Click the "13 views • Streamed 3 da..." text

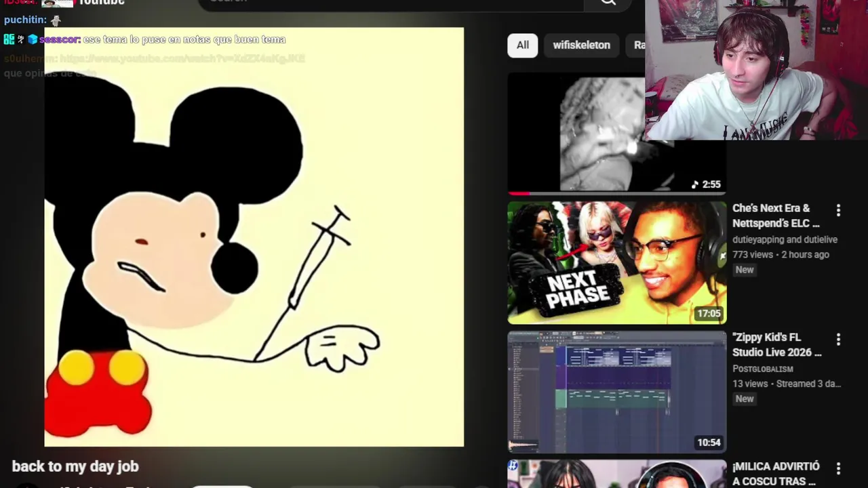click(787, 384)
